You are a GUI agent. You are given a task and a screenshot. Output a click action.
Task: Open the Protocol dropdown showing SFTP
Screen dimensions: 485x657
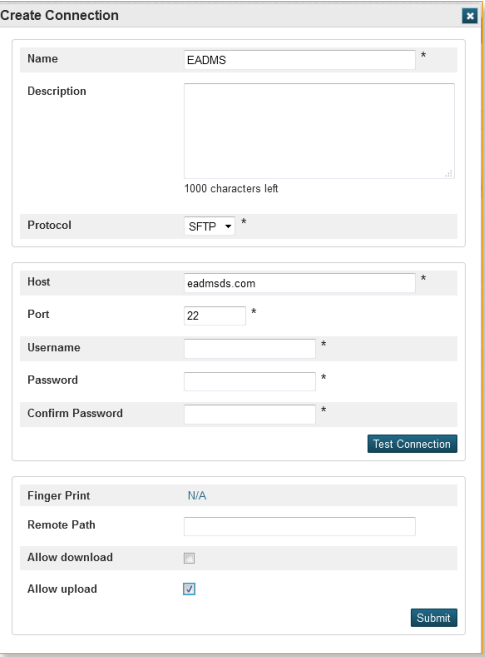209,226
